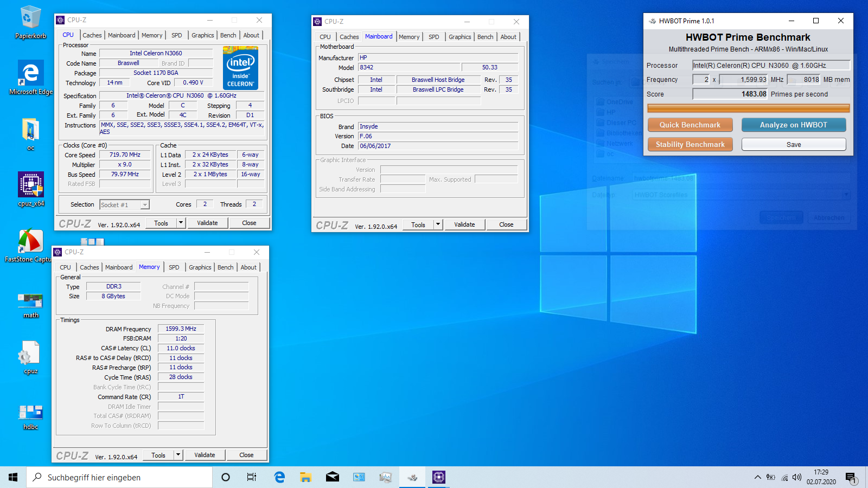Click Windows Start button

[x=13, y=477]
